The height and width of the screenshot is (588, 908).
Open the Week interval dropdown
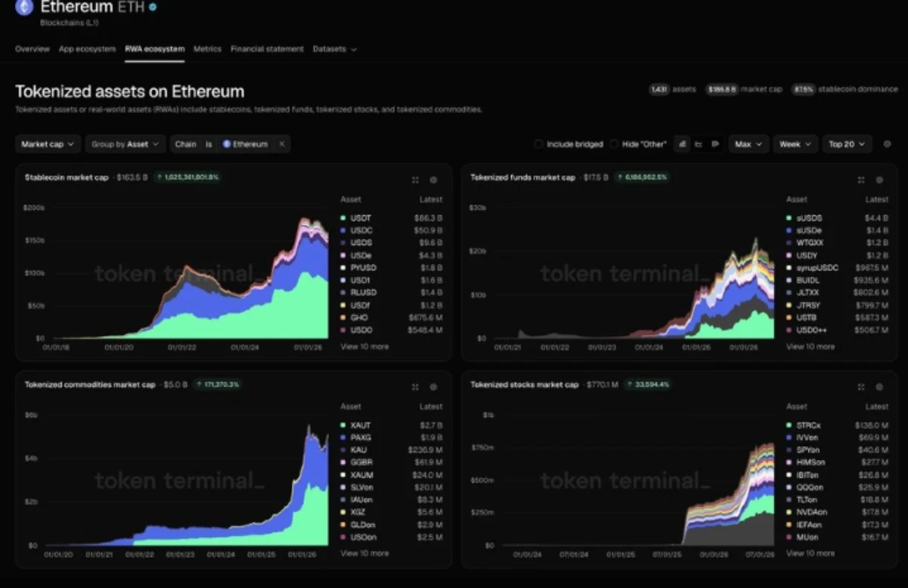tap(795, 144)
